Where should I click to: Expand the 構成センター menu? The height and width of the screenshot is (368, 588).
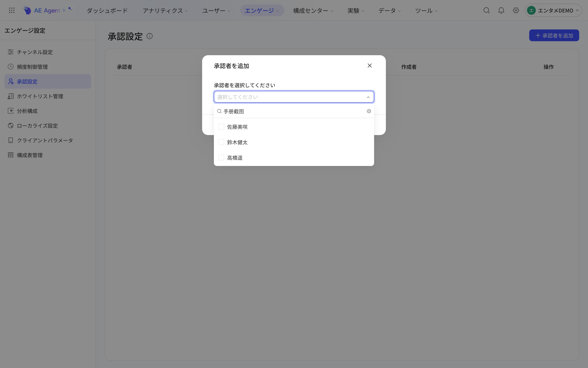click(x=313, y=10)
